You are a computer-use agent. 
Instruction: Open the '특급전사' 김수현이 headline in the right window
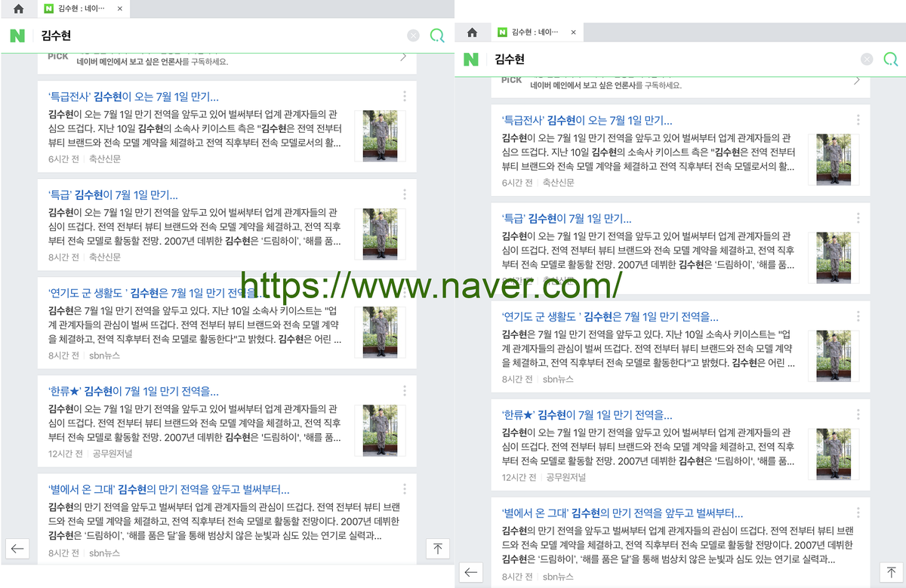[587, 120]
